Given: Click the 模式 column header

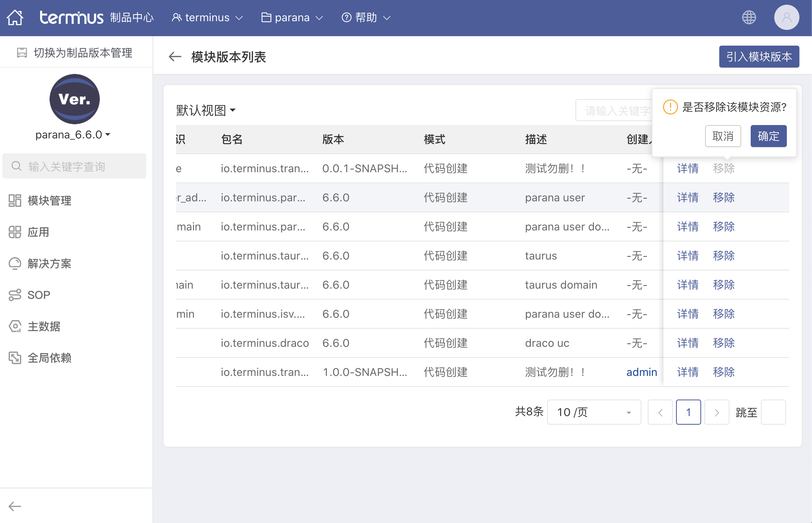Looking at the screenshot, I should (434, 139).
